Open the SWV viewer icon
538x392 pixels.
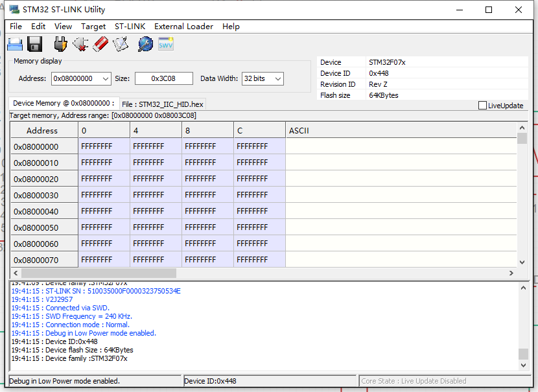(166, 44)
